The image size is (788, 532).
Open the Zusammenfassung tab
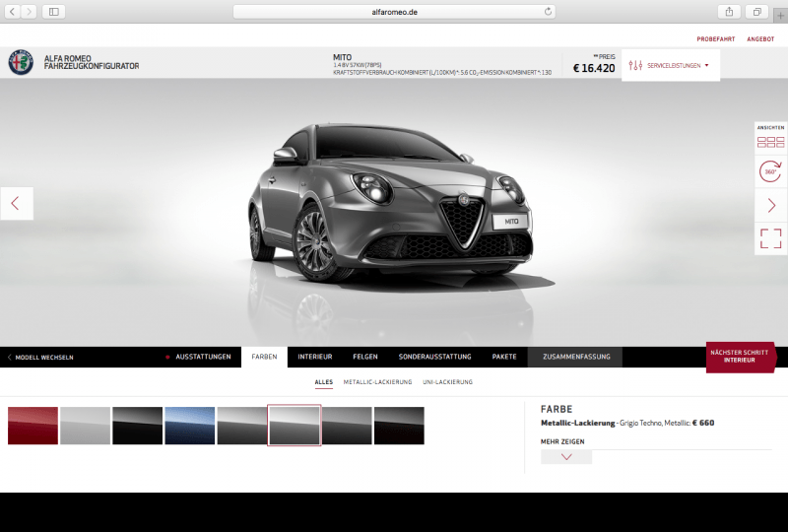pos(576,357)
